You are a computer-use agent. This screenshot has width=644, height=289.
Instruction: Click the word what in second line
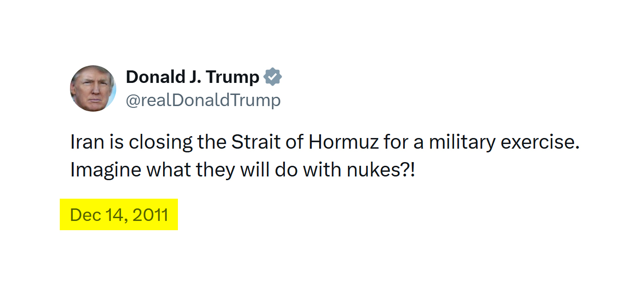(168, 170)
